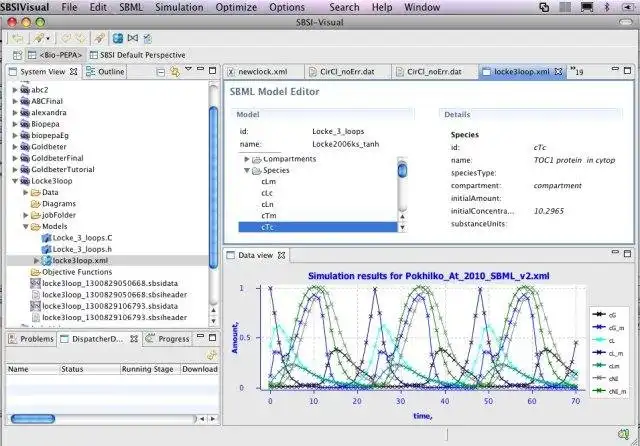Click the cLm legend entry in chart
The width and height of the screenshot is (640, 446).
(606, 366)
